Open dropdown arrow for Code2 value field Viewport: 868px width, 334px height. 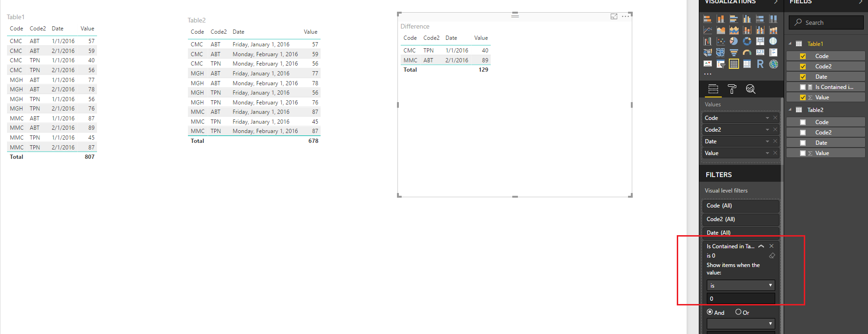767,130
